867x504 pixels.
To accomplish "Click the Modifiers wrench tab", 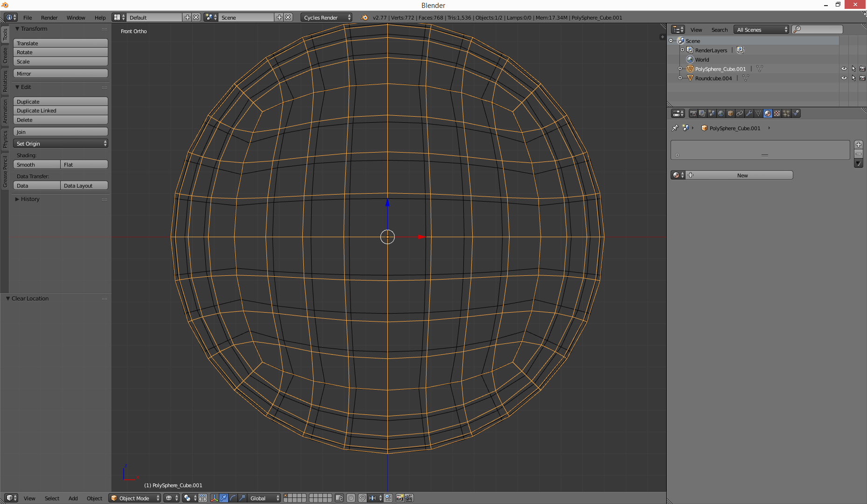I will coord(749,113).
